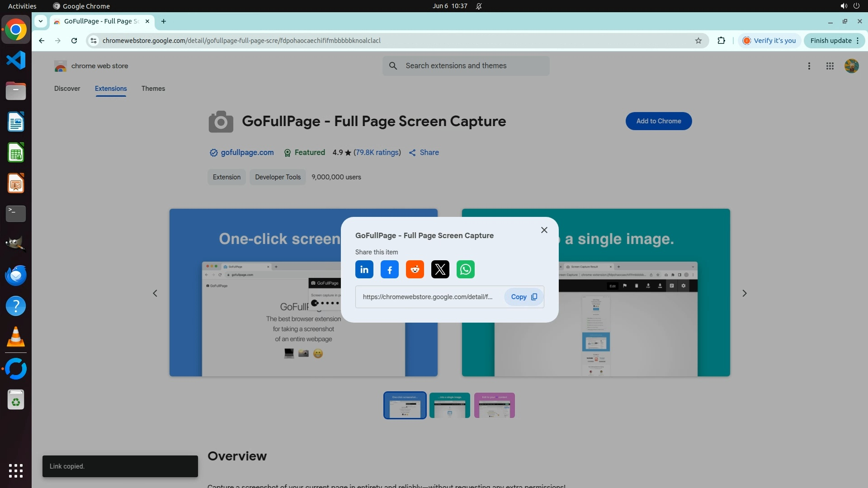Click Search extensions and themes field

(466, 66)
